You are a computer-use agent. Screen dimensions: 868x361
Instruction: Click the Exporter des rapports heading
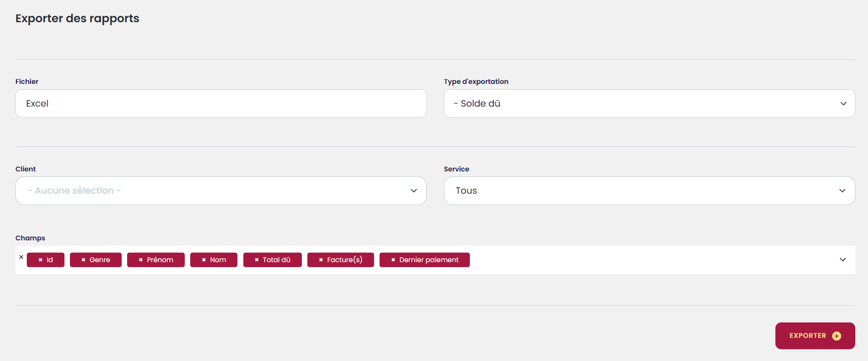(x=77, y=19)
